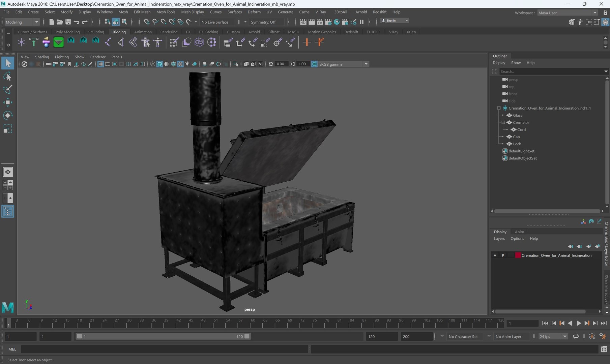Open the No Character Set dropdown arrow

click(x=442, y=336)
